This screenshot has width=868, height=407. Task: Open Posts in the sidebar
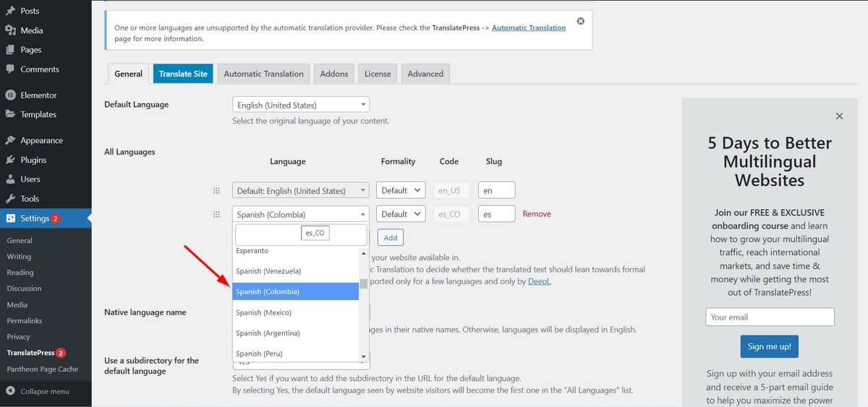(30, 11)
